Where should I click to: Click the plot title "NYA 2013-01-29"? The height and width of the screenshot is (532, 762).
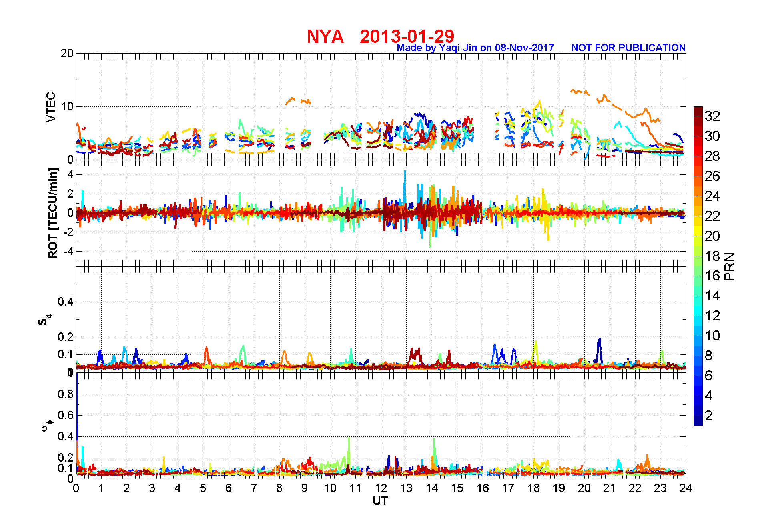click(381, 36)
